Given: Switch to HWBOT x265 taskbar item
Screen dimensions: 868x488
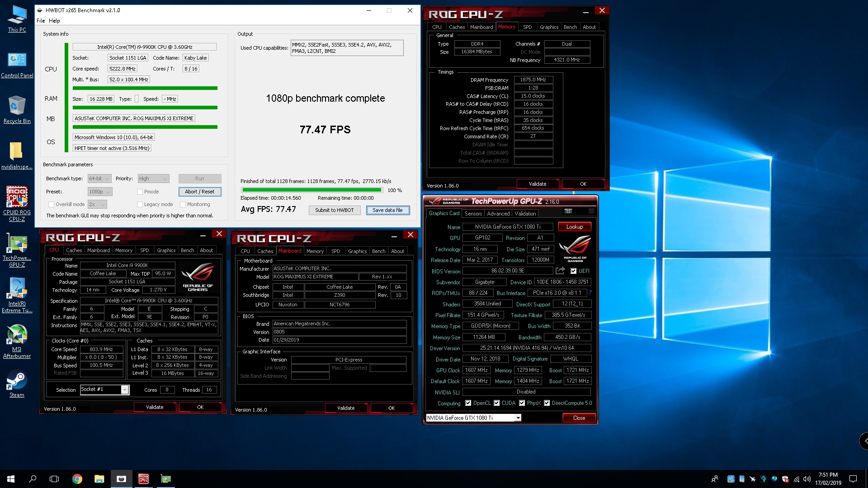Looking at the screenshot, I should pos(121,479).
